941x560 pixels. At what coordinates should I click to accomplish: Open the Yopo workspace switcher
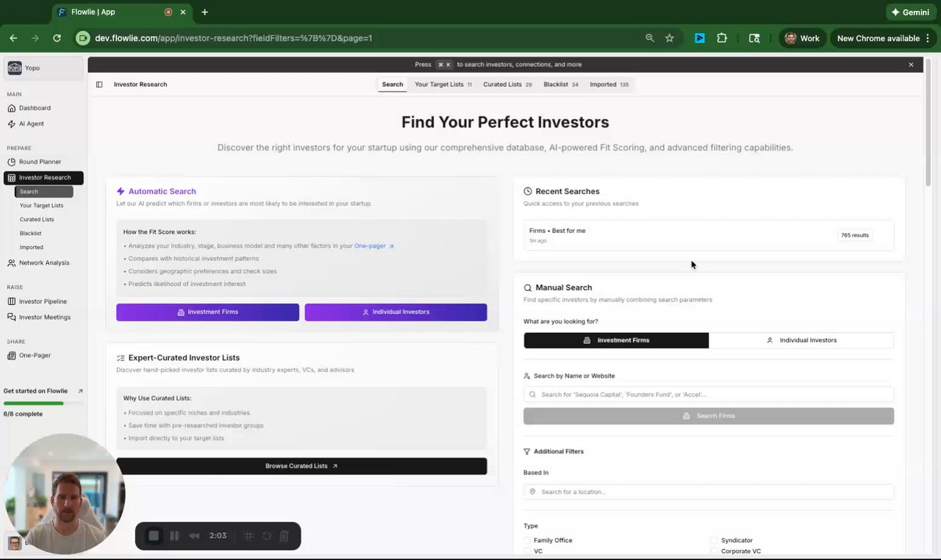click(x=43, y=68)
